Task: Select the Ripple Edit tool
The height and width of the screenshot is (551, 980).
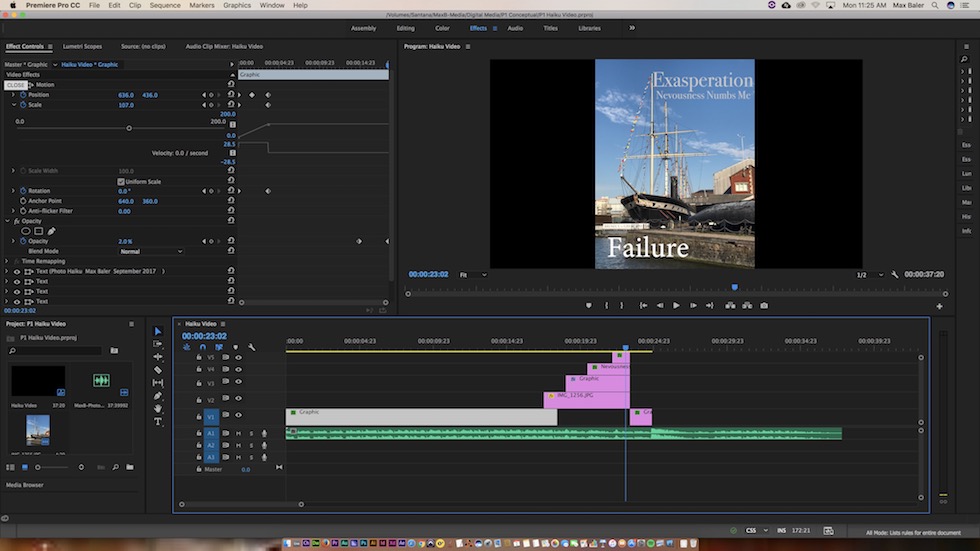Action: 158,357
